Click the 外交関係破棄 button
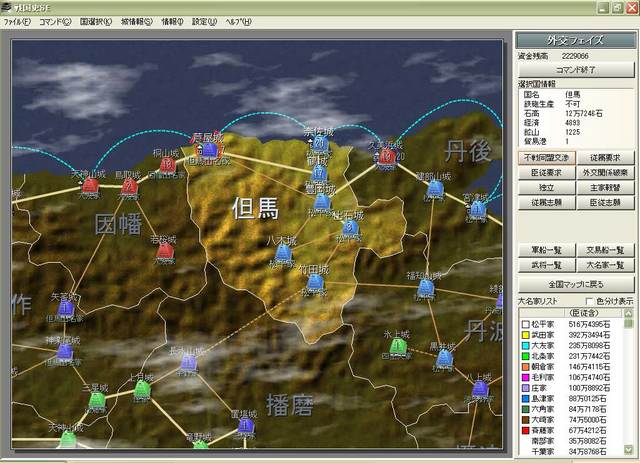The height and width of the screenshot is (463, 640). click(x=605, y=173)
